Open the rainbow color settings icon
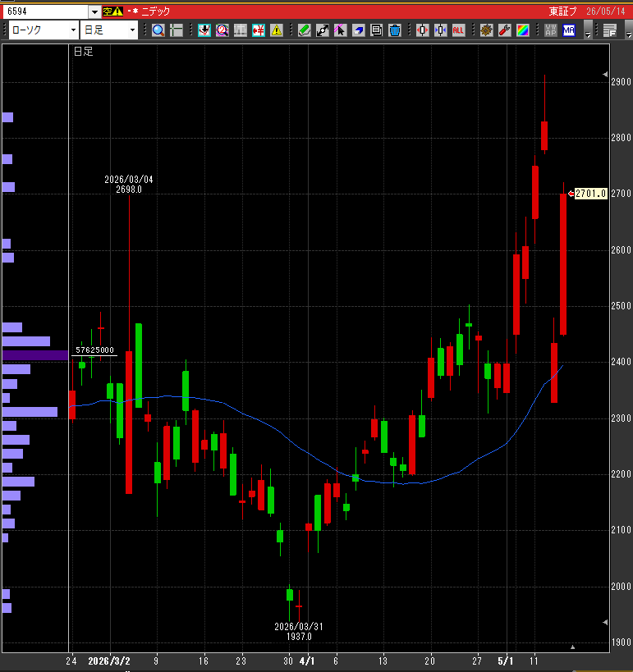This screenshot has height=672, width=633. click(x=522, y=30)
